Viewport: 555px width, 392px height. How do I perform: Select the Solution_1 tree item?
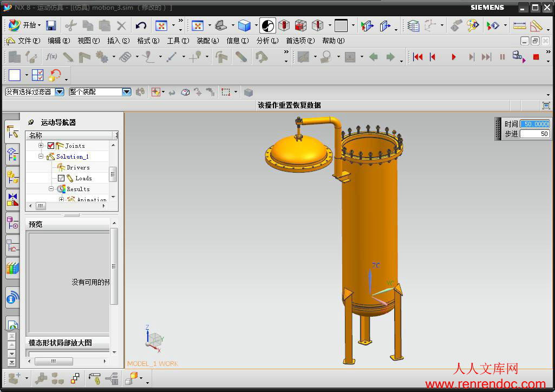tap(73, 156)
